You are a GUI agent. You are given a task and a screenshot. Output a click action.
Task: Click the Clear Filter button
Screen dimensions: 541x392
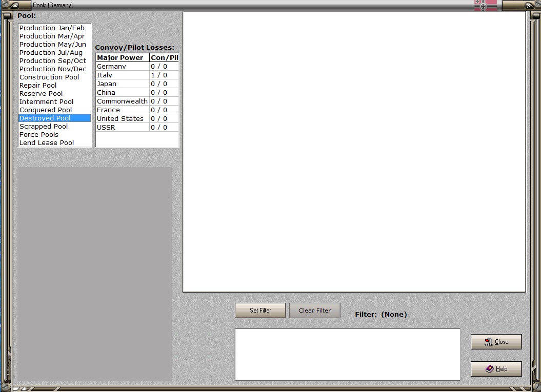tap(315, 311)
